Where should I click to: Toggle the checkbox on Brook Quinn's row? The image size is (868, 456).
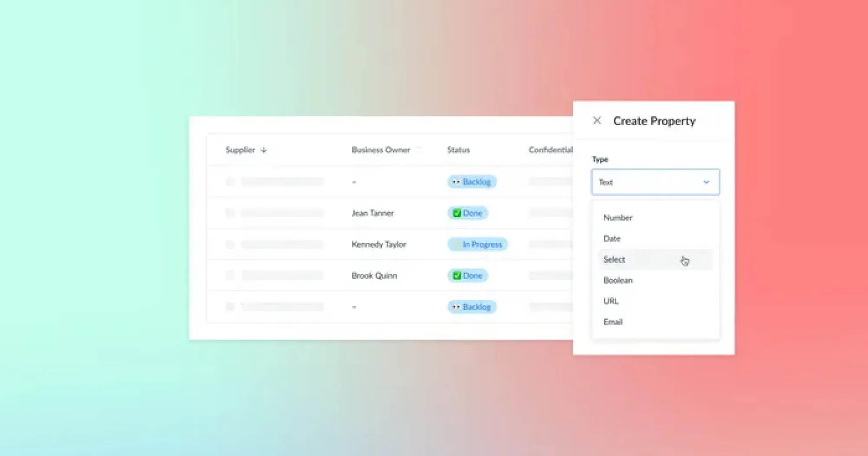[x=230, y=275]
